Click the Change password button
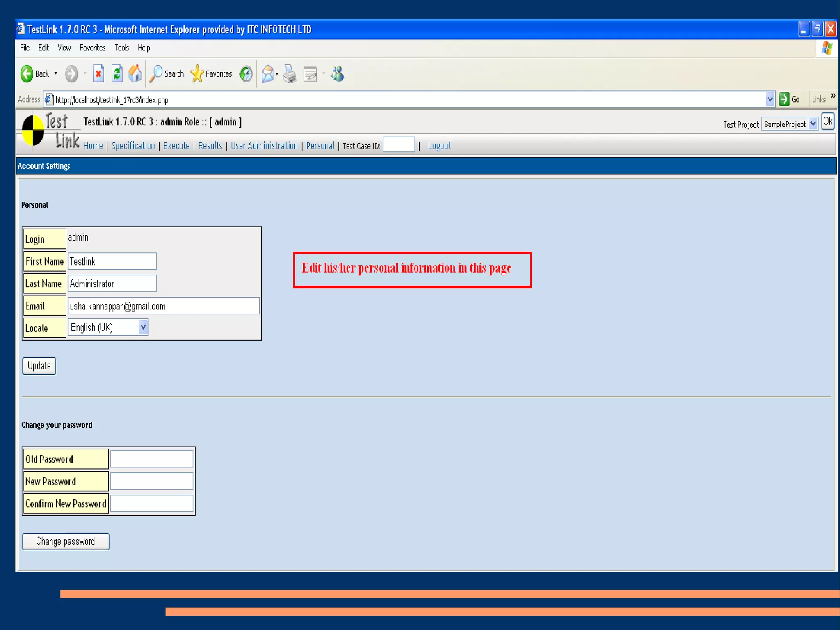The width and height of the screenshot is (840, 630). (x=66, y=541)
